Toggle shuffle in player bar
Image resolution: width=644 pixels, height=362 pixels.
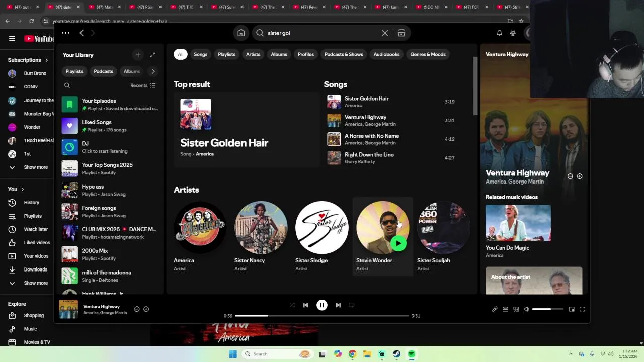click(x=292, y=305)
